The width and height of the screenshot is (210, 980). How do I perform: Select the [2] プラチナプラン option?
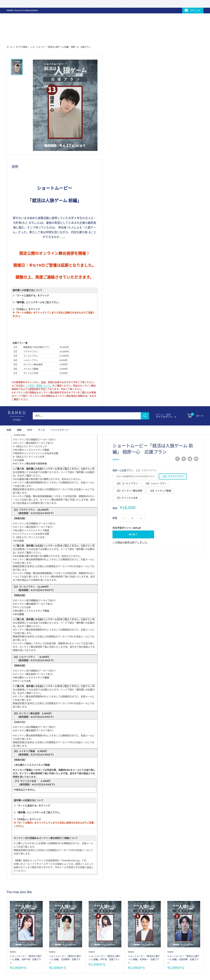click(x=173, y=476)
